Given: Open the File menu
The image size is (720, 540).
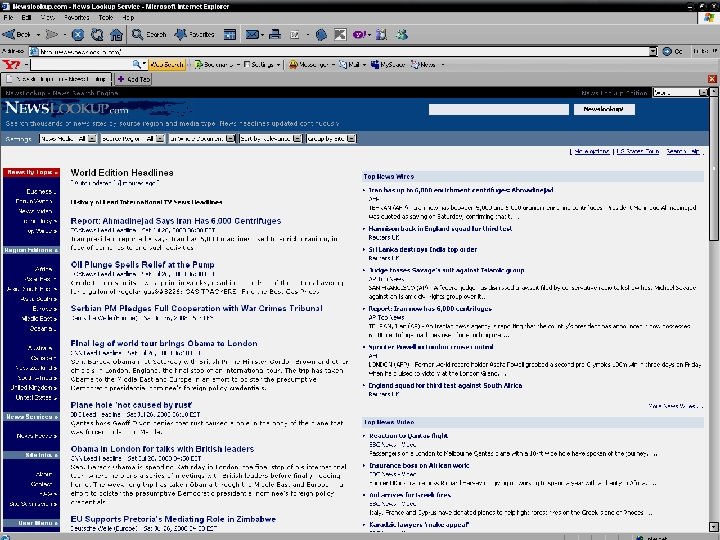Looking at the screenshot, I should tap(8, 17).
